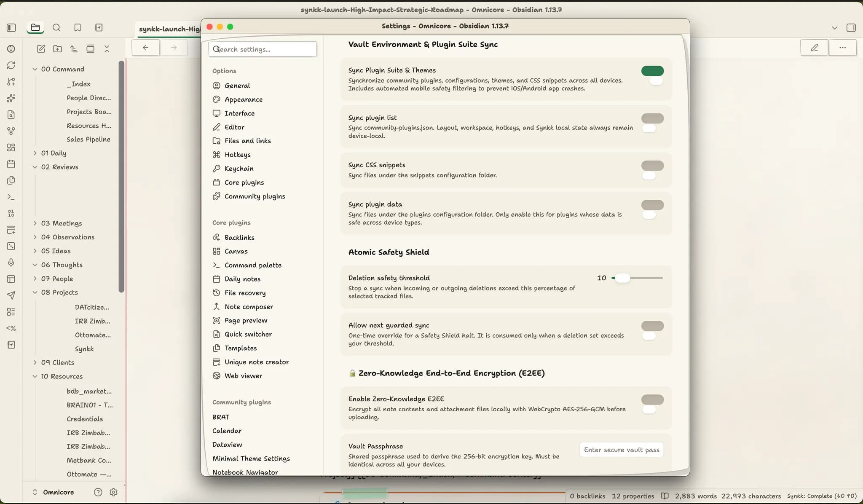Change file sort order icon
The image size is (863, 504).
tap(74, 49)
